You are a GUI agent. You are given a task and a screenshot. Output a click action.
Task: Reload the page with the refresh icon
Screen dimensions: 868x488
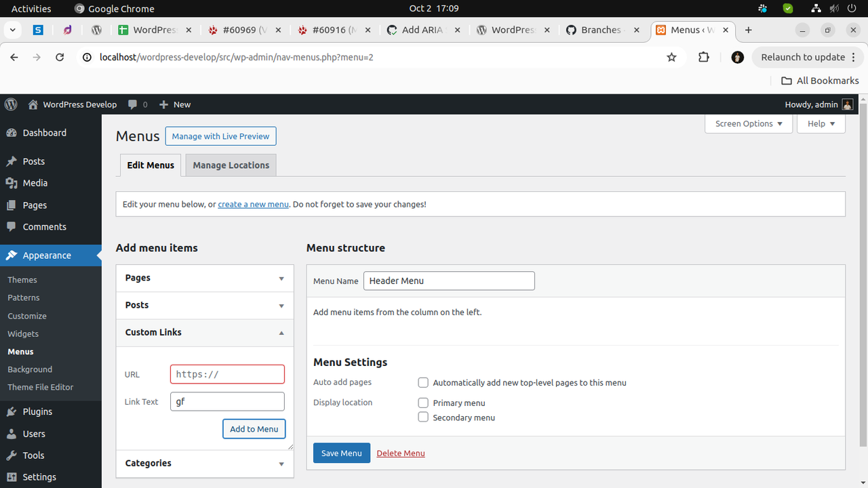click(60, 57)
